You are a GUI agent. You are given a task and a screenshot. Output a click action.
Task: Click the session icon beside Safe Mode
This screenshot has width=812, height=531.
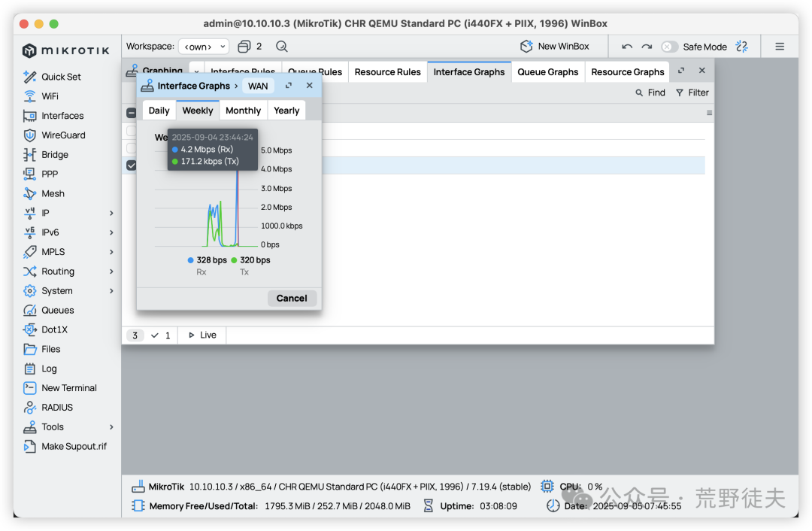(741, 47)
